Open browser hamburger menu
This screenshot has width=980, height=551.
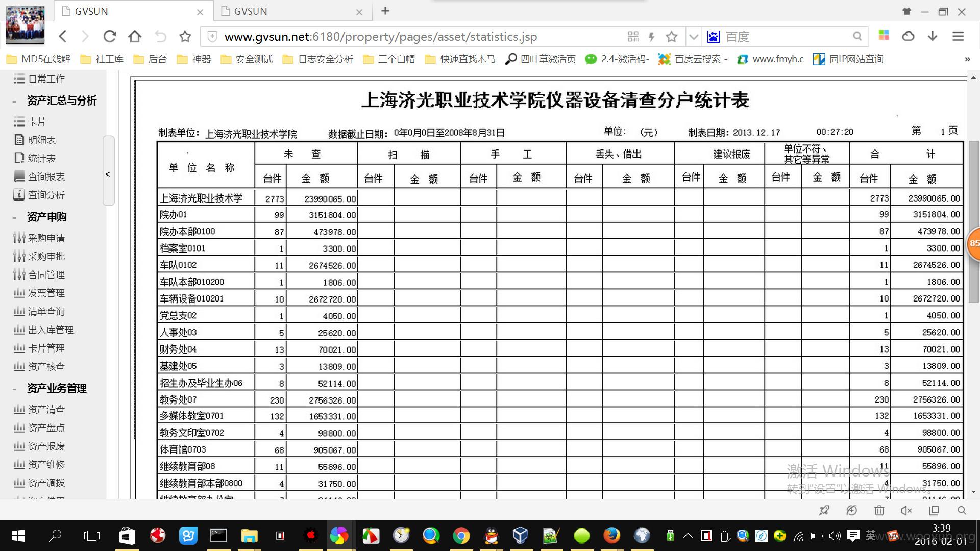[x=958, y=36]
